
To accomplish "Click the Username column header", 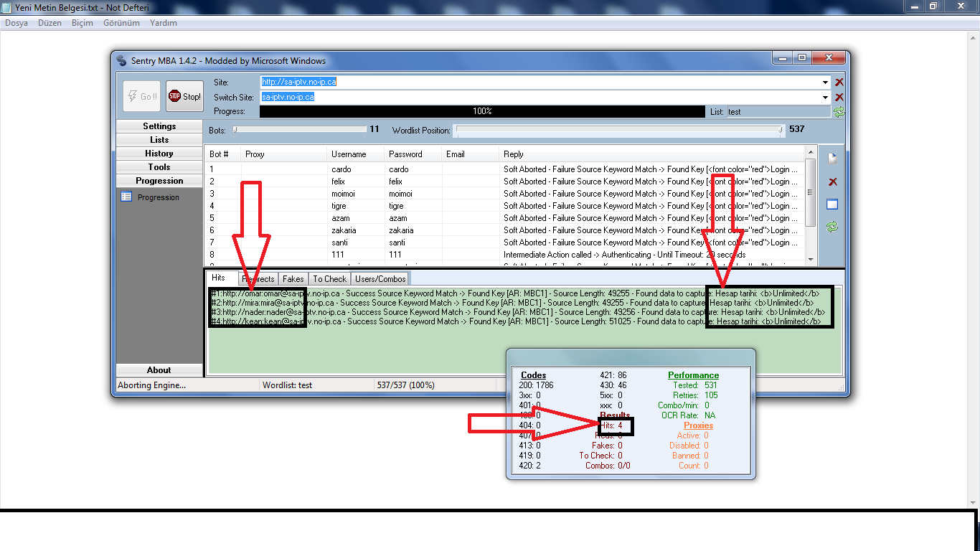I will [349, 154].
